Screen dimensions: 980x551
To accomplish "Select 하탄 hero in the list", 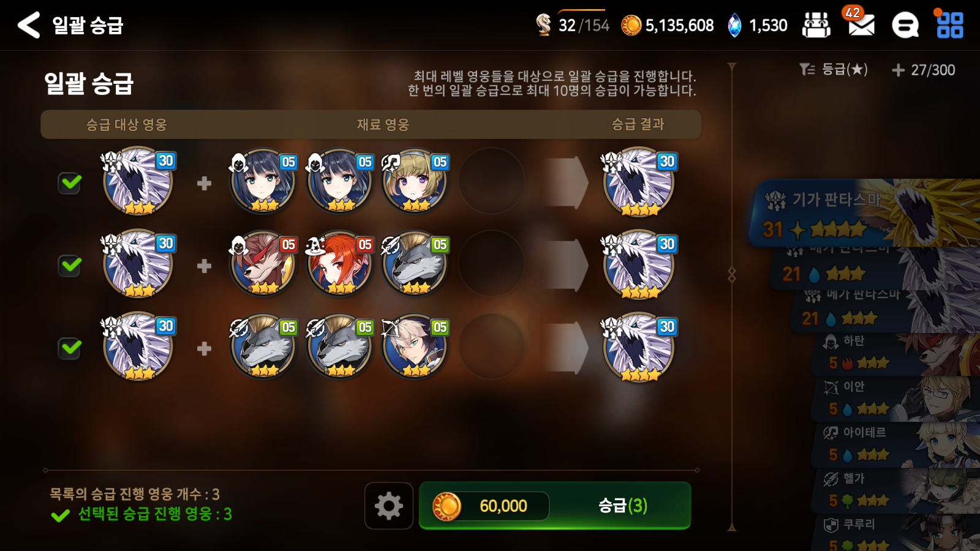I will click(895, 354).
